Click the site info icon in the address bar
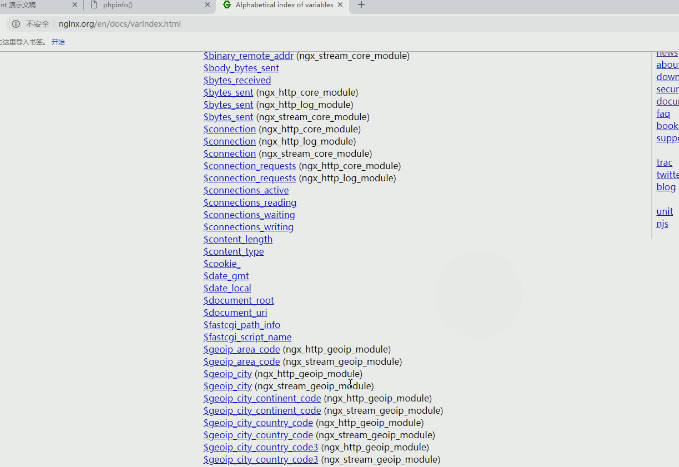679x467 pixels. [16, 24]
